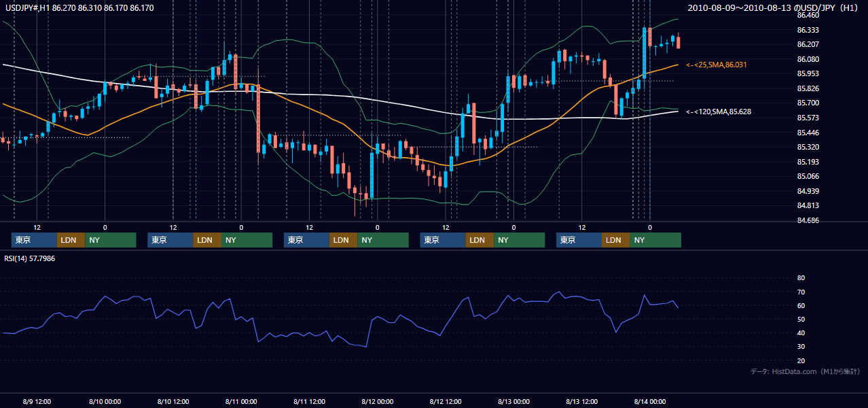868x408 pixels.
Task: Select the RSI 70 level label
Action: pos(801,292)
